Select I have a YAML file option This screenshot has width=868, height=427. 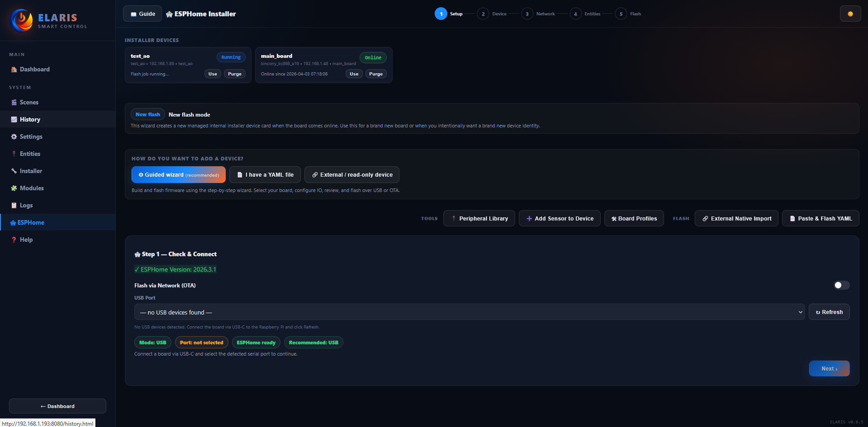click(x=265, y=175)
